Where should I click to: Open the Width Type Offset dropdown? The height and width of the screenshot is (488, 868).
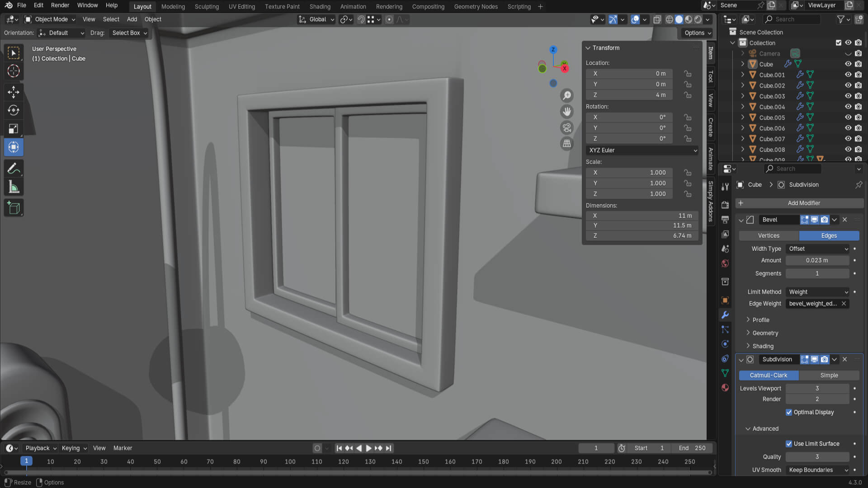click(x=818, y=249)
